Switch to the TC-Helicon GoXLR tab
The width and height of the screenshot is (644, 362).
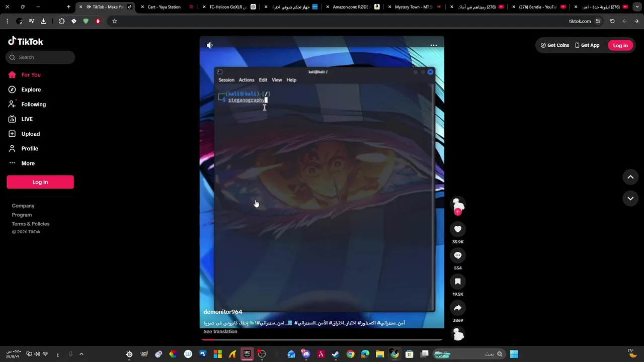229,7
